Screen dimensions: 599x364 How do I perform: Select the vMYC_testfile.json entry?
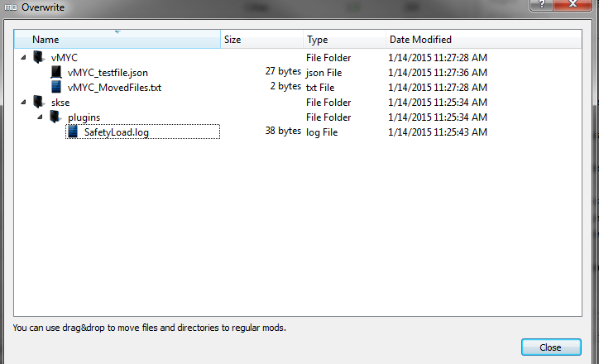(108, 73)
